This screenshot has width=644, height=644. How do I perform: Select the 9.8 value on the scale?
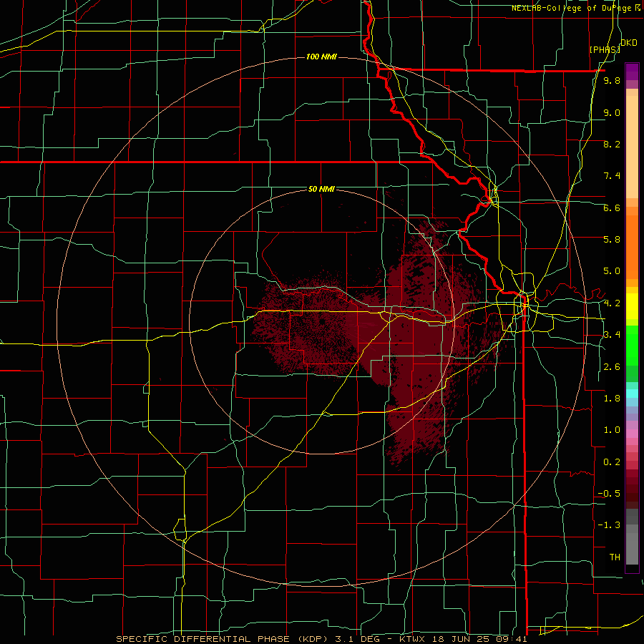point(612,81)
